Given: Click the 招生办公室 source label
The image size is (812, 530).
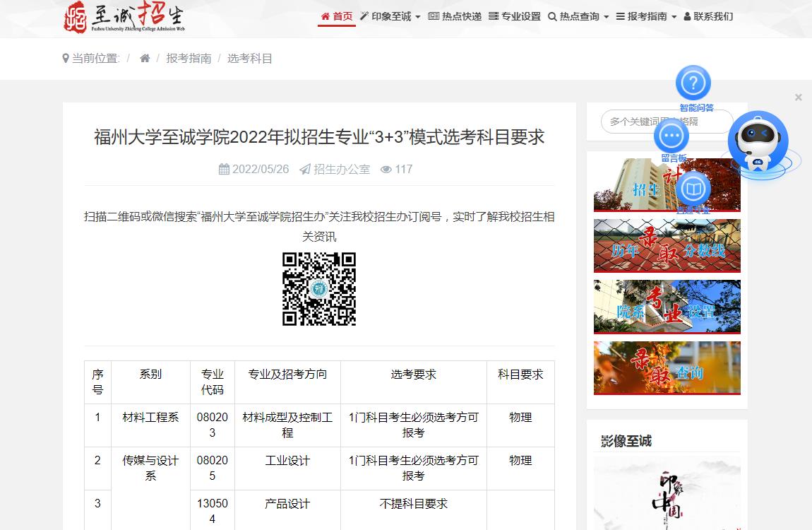Looking at the screenshot, I should pos(342,170).
